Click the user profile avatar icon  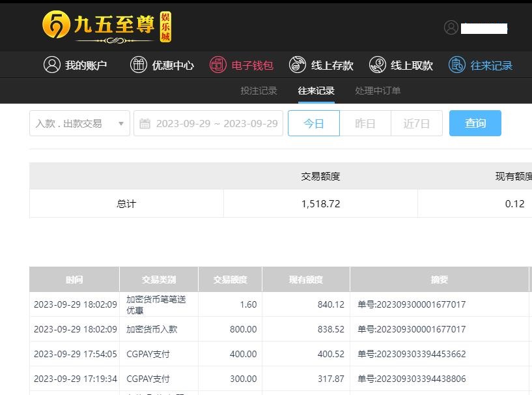(x=451, y=27)
